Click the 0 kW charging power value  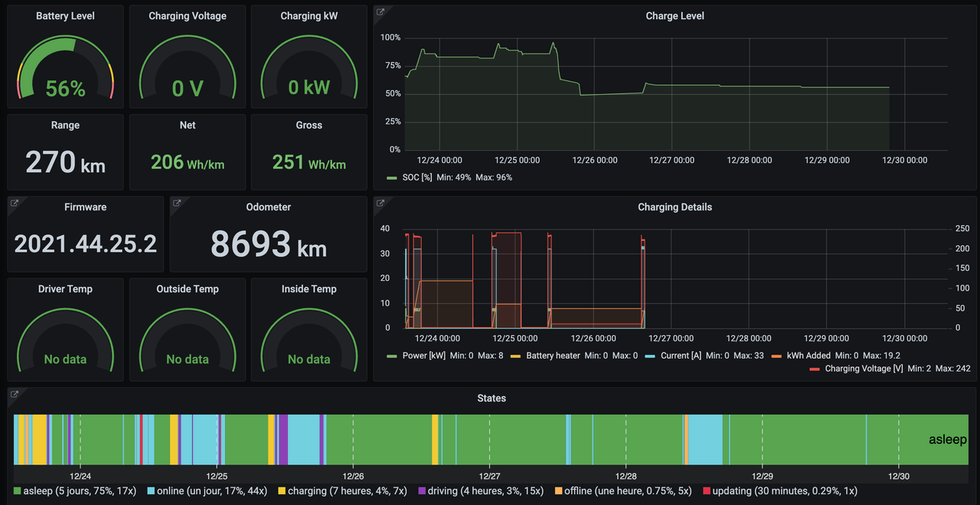tap(309, 87)
